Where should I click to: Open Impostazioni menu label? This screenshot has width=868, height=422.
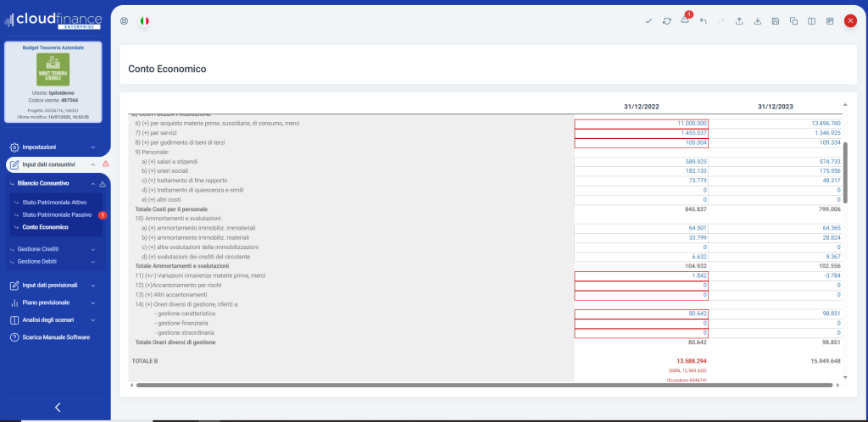[x=39, y=147]
